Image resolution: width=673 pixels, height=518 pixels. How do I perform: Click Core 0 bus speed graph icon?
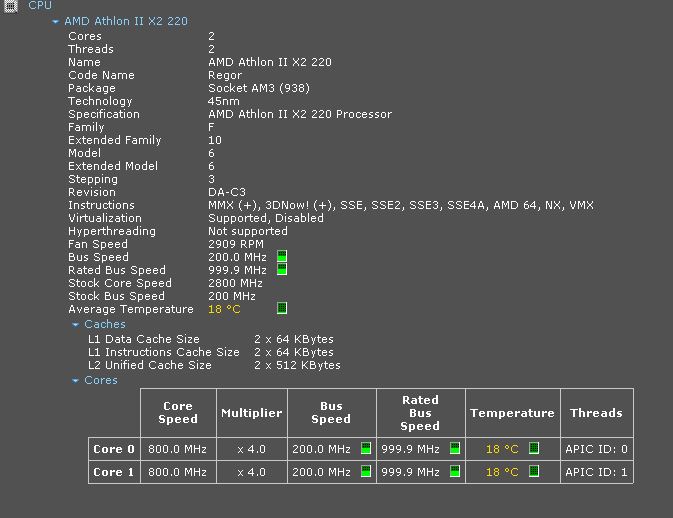point(366,448)
